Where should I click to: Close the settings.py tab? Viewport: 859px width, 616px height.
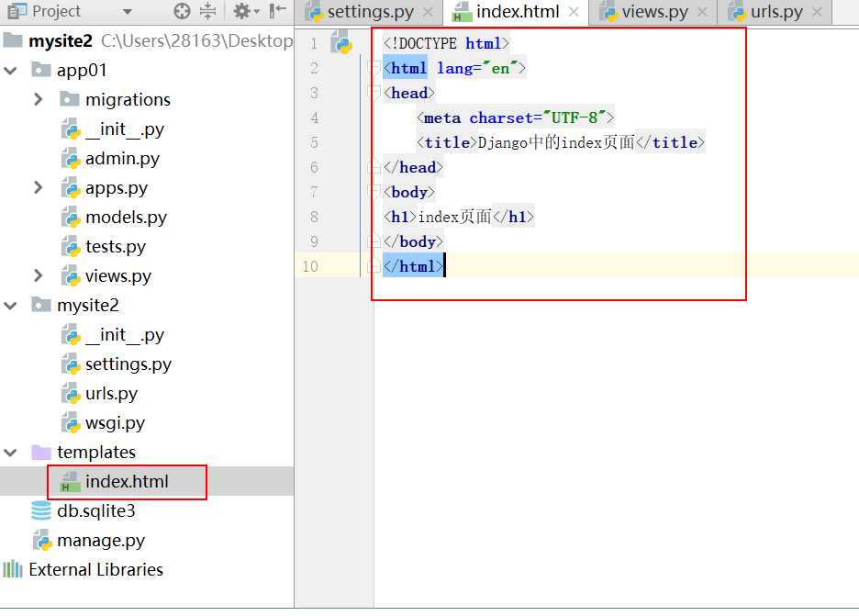pyautogui.click(x=428, y=12)
